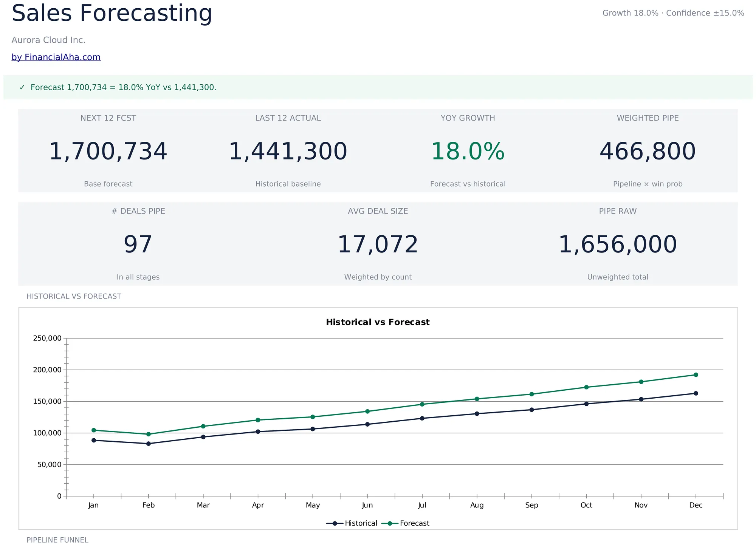The width and height of the screenshot is (756, 546).
Task: Click the 250,000 y-axis label
Action: pos(47,338)
